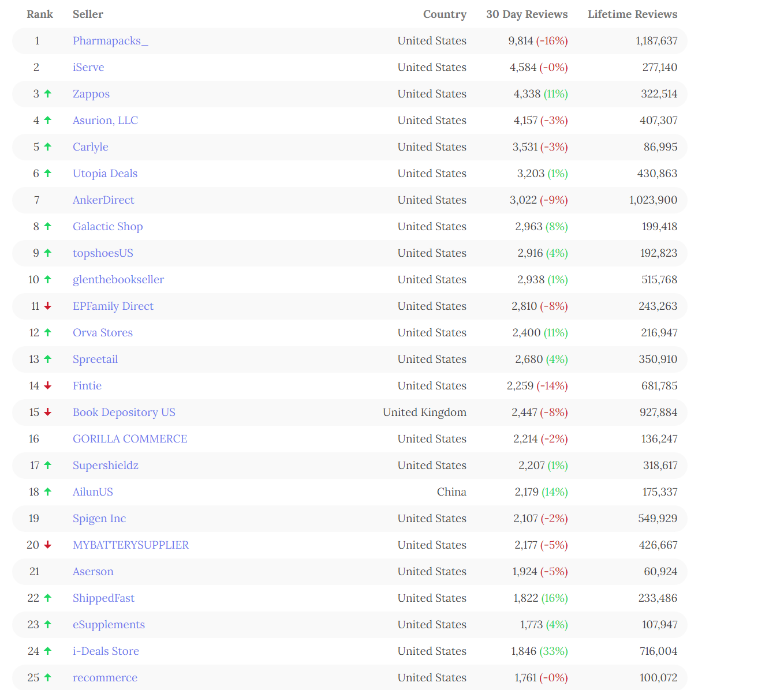
Task: Click the 2,259 (-14%) reviews cell
Action: point(537,386)
